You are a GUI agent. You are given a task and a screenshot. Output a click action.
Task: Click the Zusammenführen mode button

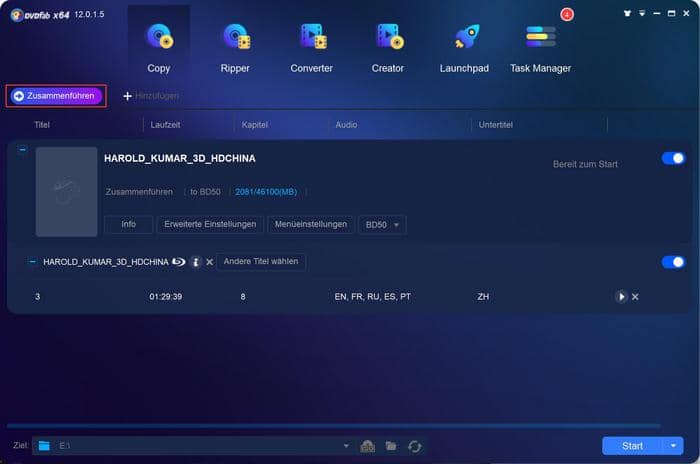click(56, 96)
